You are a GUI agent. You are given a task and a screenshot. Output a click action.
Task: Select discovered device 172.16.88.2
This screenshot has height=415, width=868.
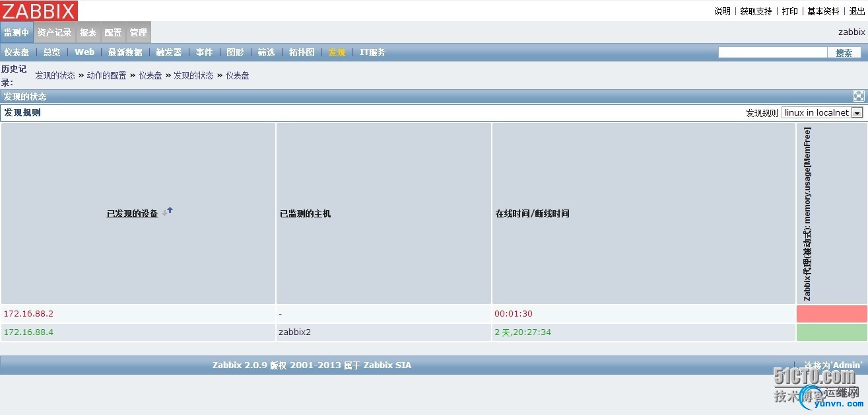(x=28, y=314)
